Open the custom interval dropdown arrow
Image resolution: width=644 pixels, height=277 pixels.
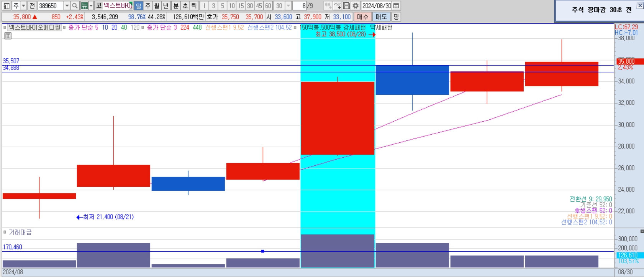[288, 6]
